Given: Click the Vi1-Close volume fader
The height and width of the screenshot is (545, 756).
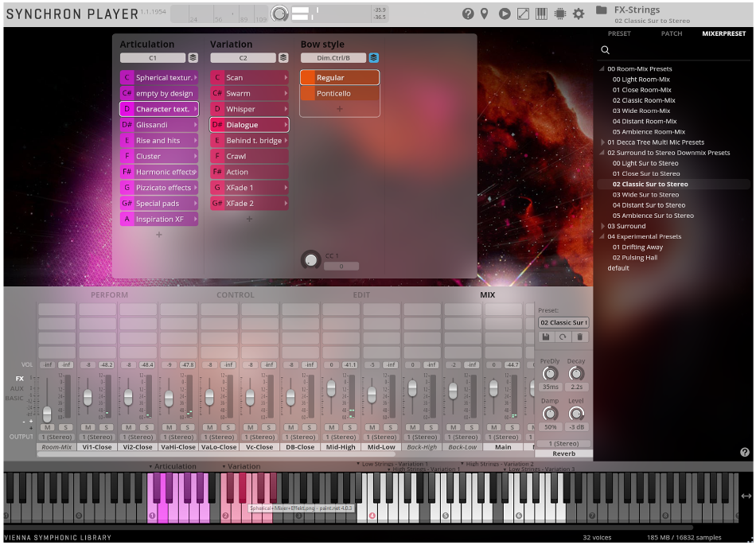Looking at the screenshot, I should coord(88,398).
